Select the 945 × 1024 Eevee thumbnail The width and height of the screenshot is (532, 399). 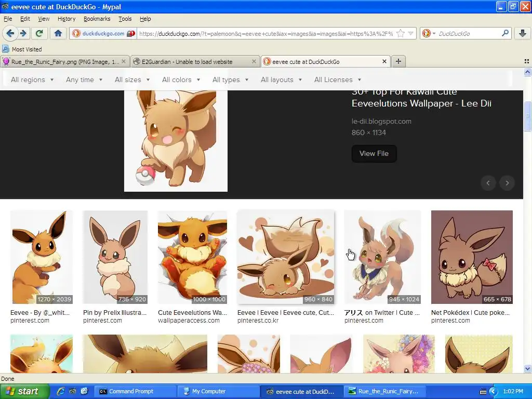point(382,257)
